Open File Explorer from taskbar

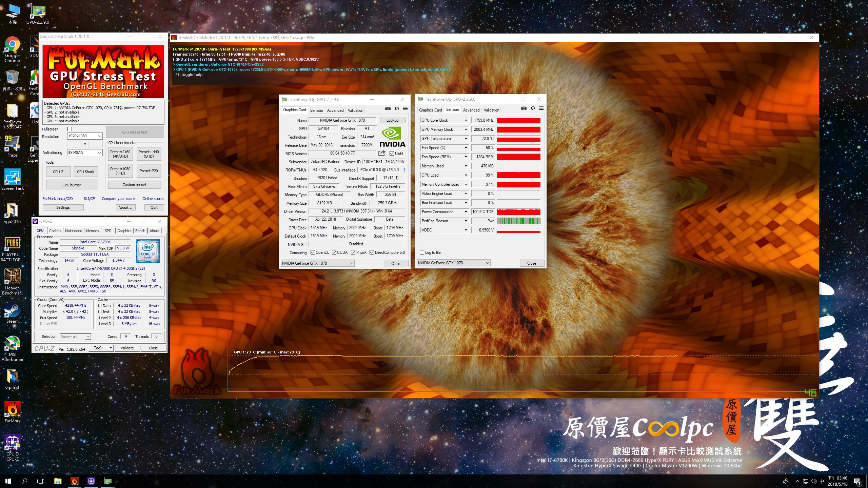[58, 481]
